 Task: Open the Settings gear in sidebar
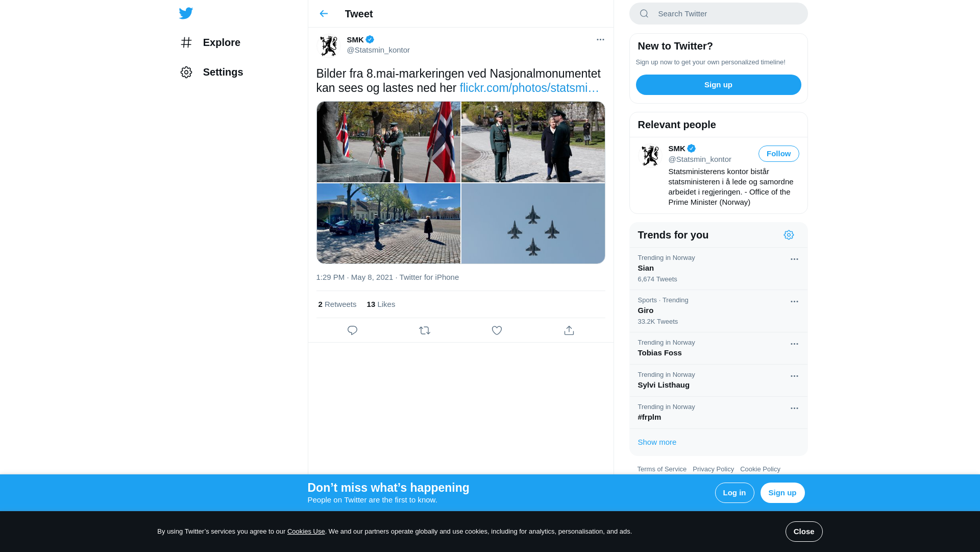pyautogui.click(x=186, y=72)
